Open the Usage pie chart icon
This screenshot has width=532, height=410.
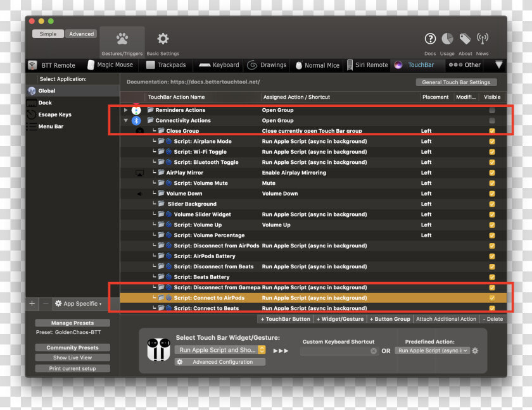[x=447, y=39]
